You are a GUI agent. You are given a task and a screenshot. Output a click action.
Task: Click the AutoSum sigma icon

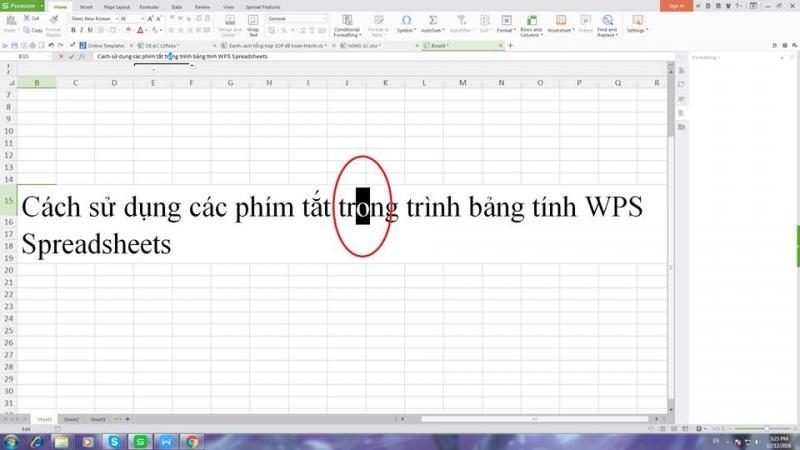(433, 20)
